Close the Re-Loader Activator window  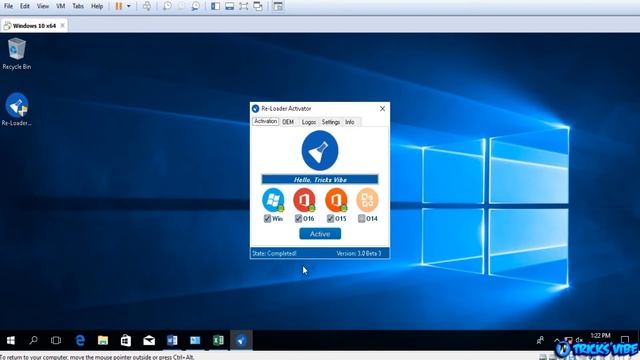pos(382,109)
